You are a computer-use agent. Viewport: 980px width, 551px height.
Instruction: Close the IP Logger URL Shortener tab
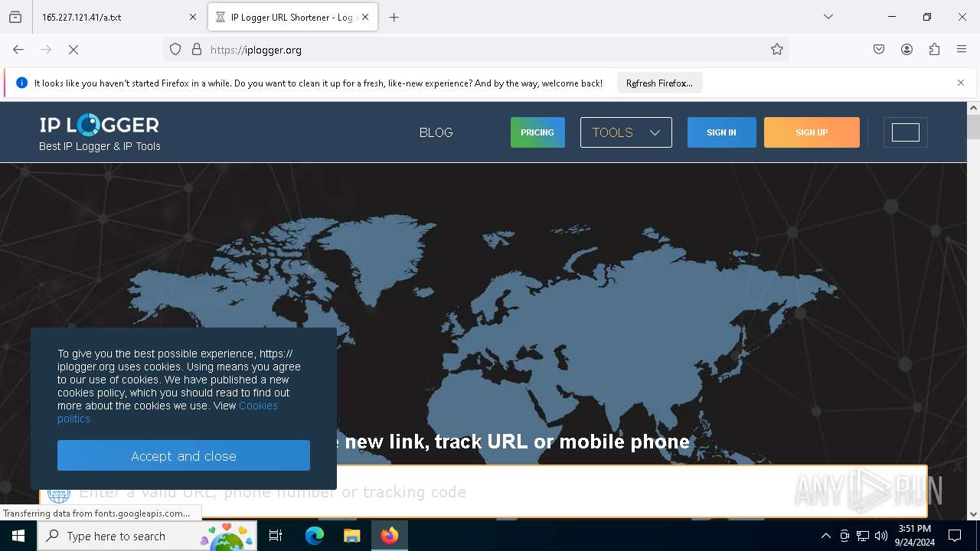tap(365, 17)
